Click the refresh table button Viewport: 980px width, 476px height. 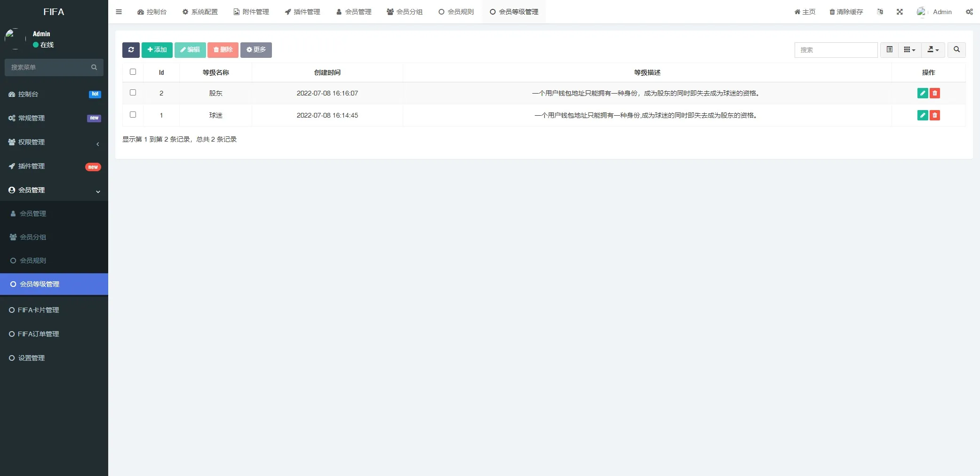pos(131,50)
